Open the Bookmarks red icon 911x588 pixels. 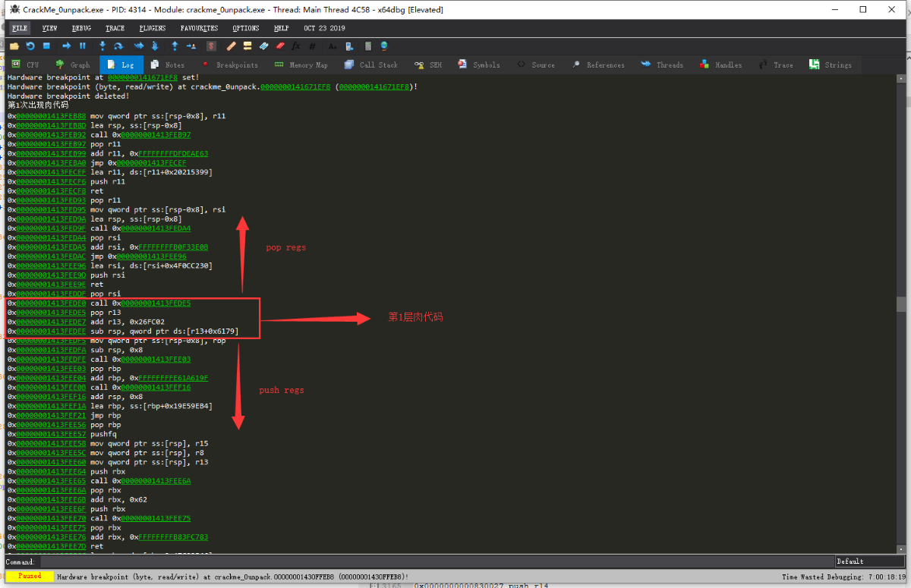pyautogui.click(x=279, y=46)
